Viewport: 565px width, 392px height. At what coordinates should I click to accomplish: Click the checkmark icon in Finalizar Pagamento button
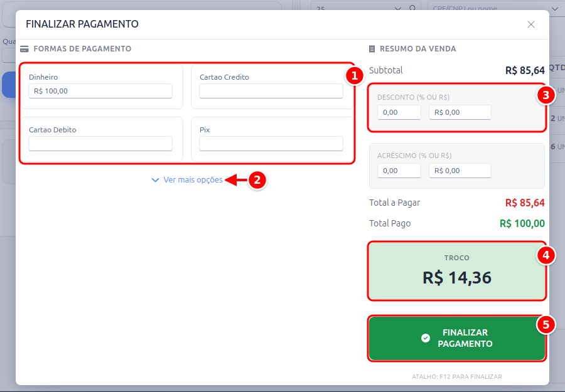(x=426, y=338)
